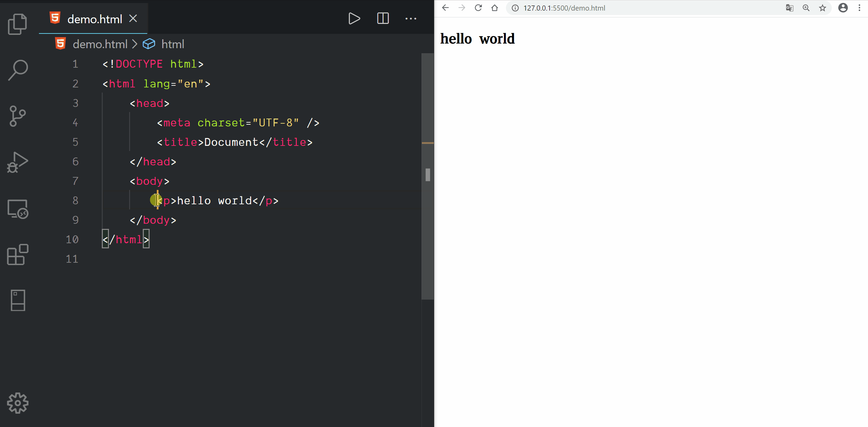Image resolution: width=868 pixels, height=427 pixels.
Task: Click the browser address bar URL
Action: 564,8
